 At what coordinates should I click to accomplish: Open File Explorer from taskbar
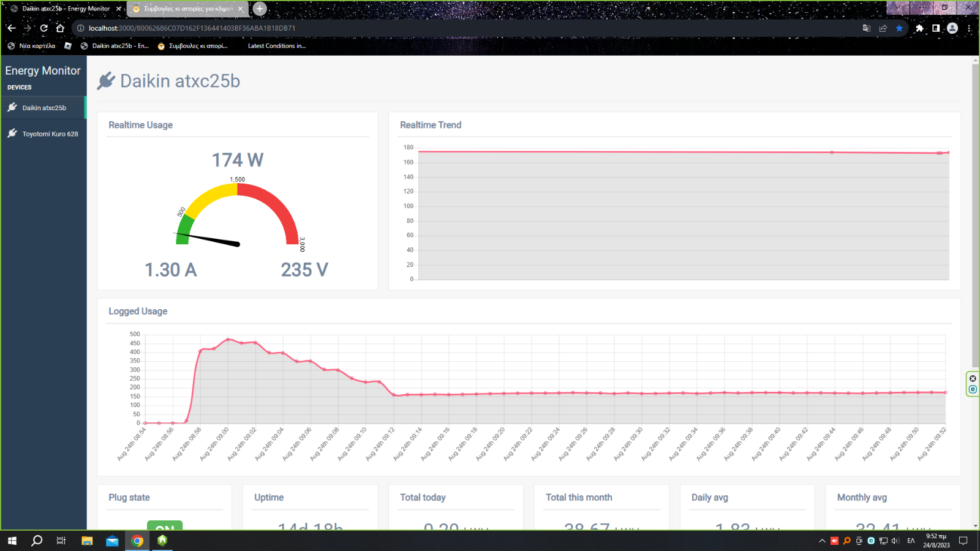coord(87,541)
